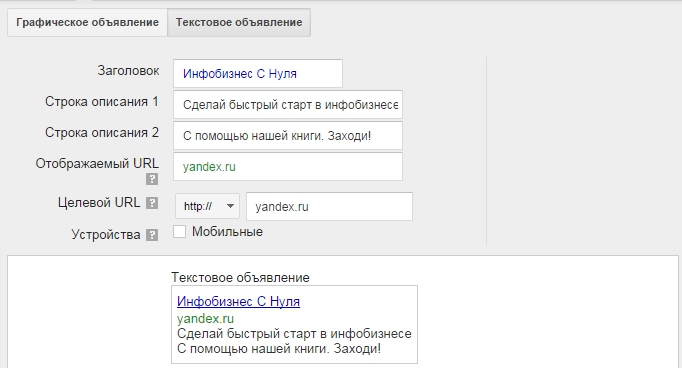
Task: Click preview line Сделай быстрый старт в инфобизнесе
Action: pos(294,334)
